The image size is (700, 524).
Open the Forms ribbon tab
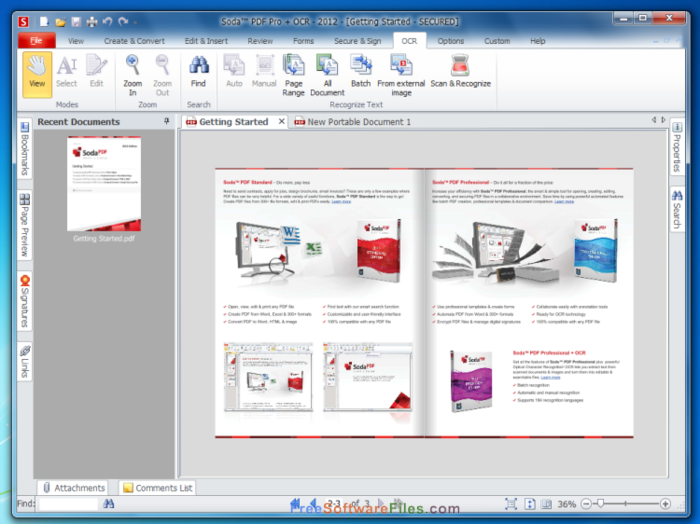point(304,41)
